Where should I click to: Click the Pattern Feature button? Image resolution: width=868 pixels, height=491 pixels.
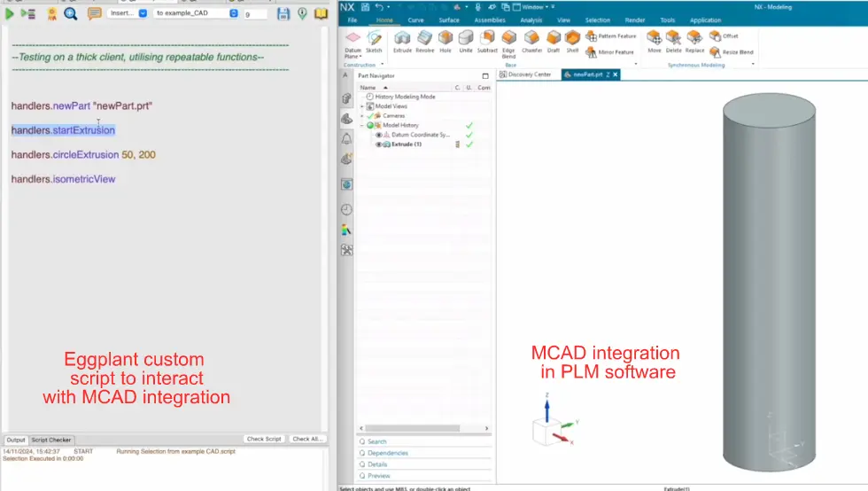[612, 36]
